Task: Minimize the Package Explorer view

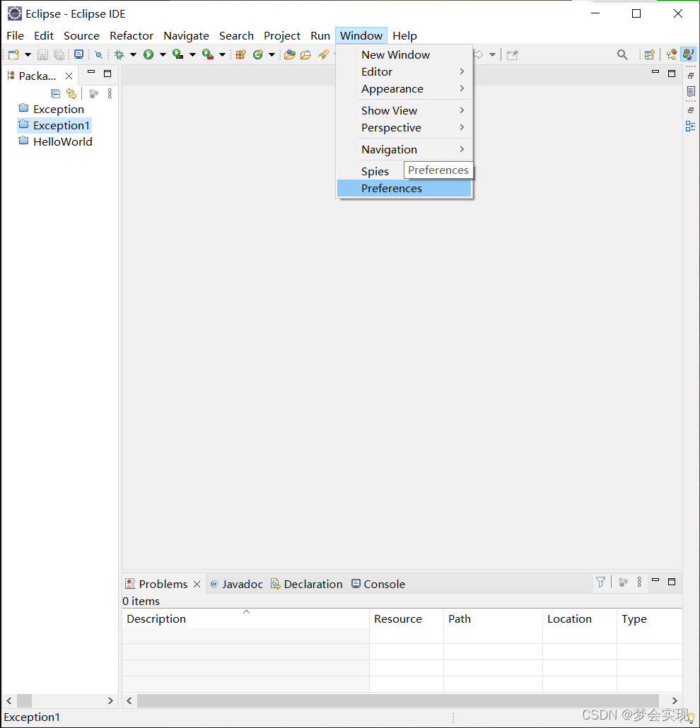Action: pos(91,72)
